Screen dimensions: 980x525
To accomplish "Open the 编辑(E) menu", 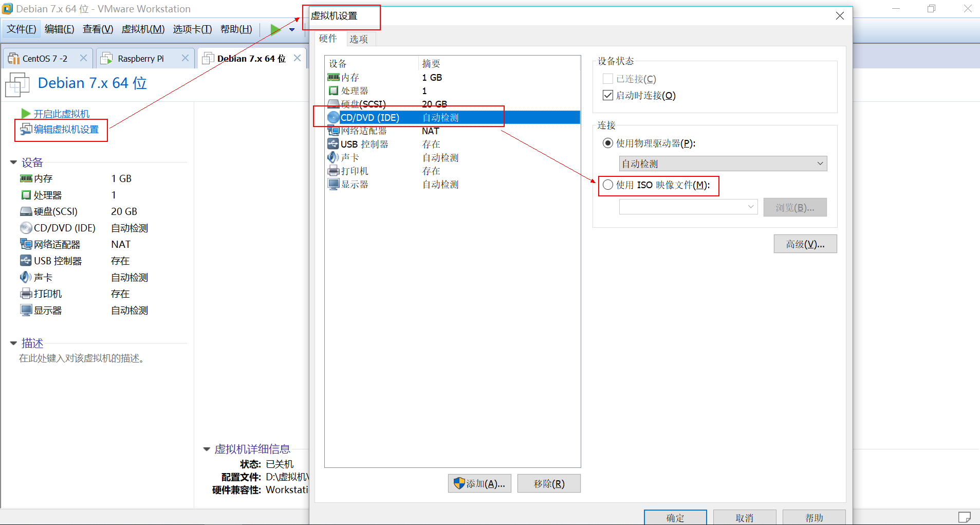I will point(60,29).
